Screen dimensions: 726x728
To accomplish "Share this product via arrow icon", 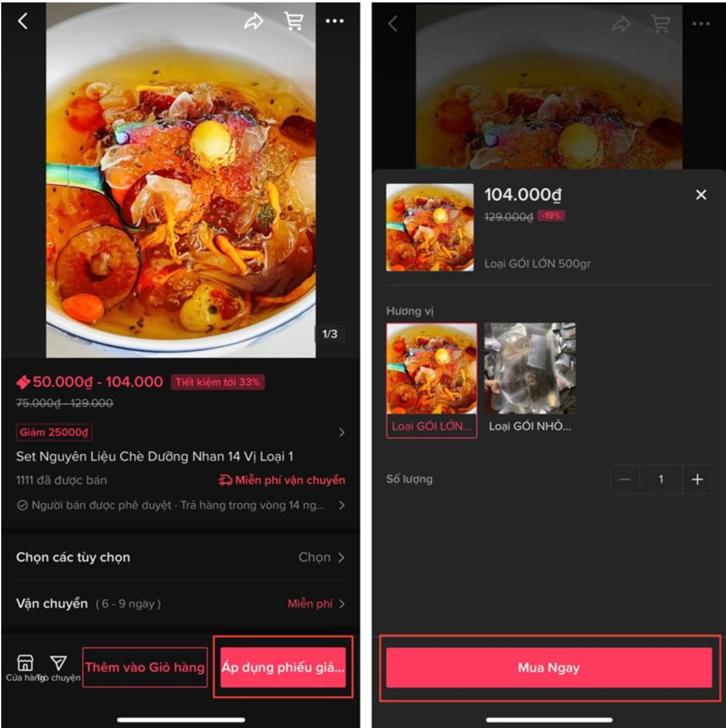I will 253,22.
